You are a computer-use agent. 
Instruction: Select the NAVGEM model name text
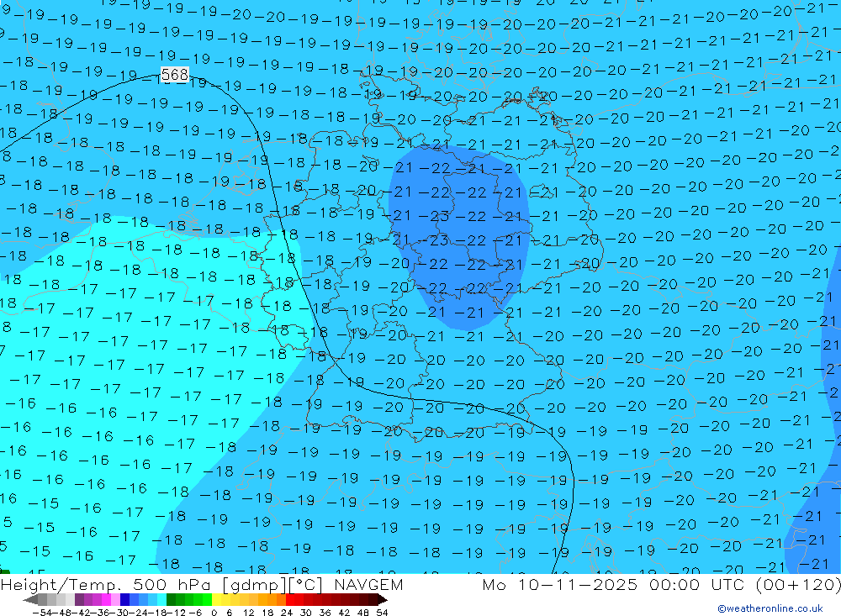click(368, 584)
